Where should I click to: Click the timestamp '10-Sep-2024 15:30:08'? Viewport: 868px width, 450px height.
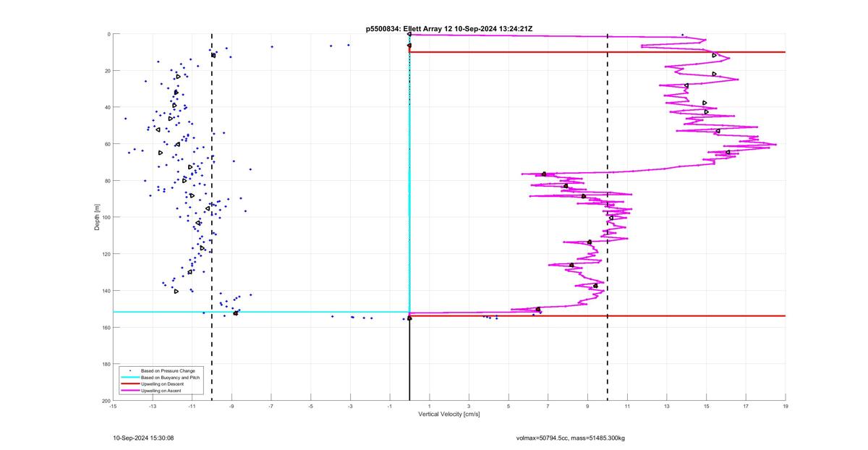pos(143,438)
